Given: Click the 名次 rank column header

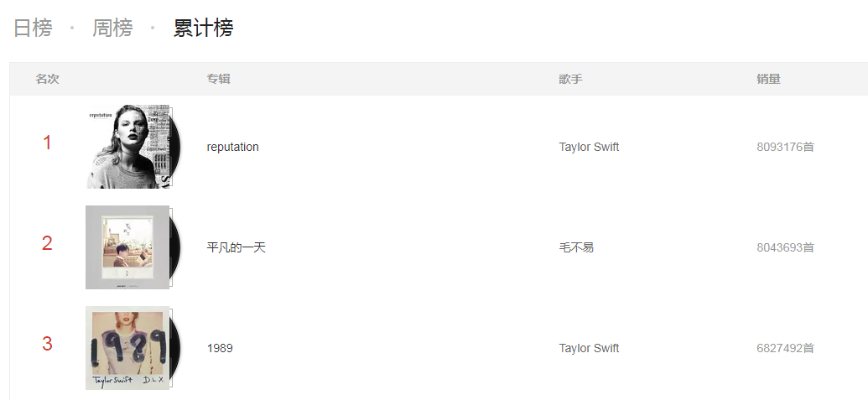Looking at the screenshot, I should [x=47, y=79].
